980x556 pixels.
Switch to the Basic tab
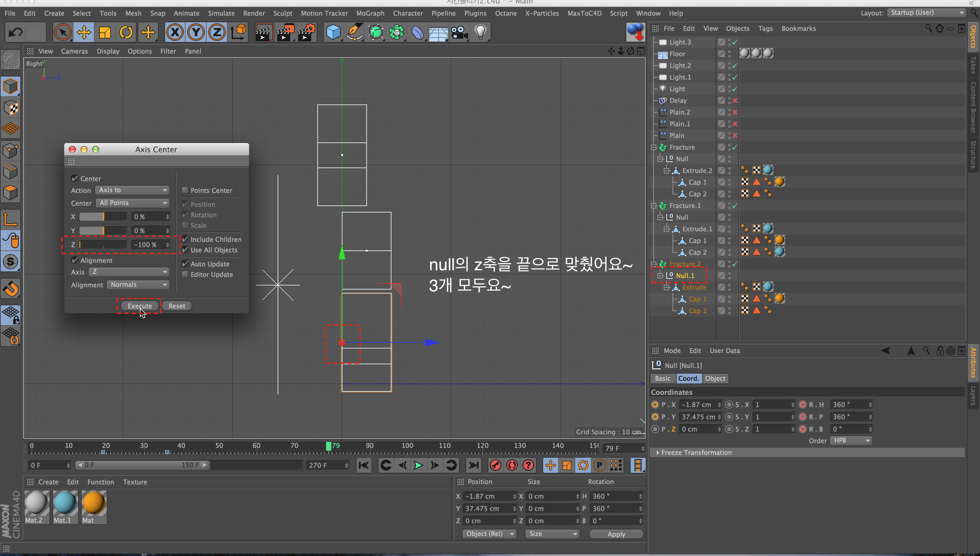click(662, 378)
